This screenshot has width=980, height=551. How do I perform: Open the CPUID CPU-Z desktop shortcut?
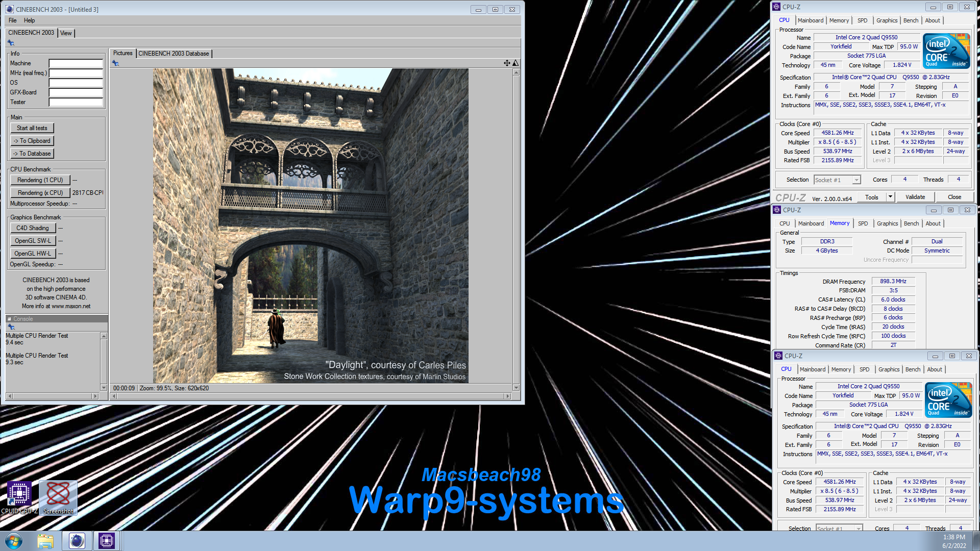(19, 498)
